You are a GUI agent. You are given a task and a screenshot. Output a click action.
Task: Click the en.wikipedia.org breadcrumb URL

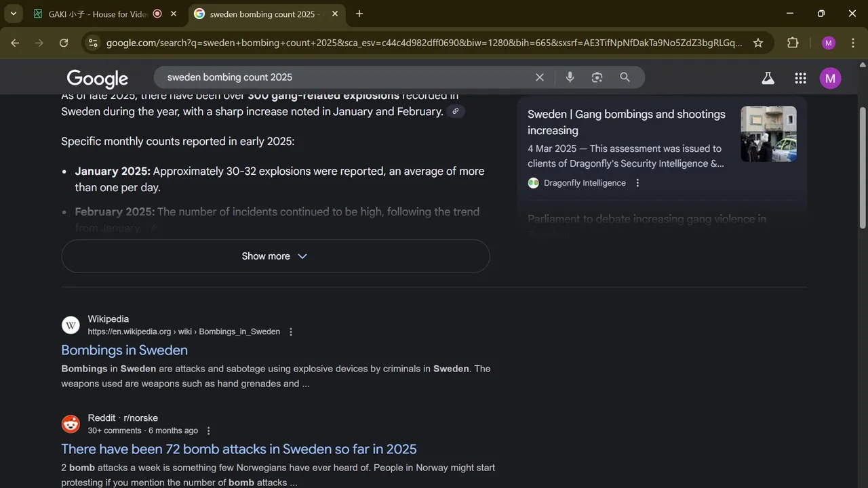pyautogui.click(x=184, y=332)
